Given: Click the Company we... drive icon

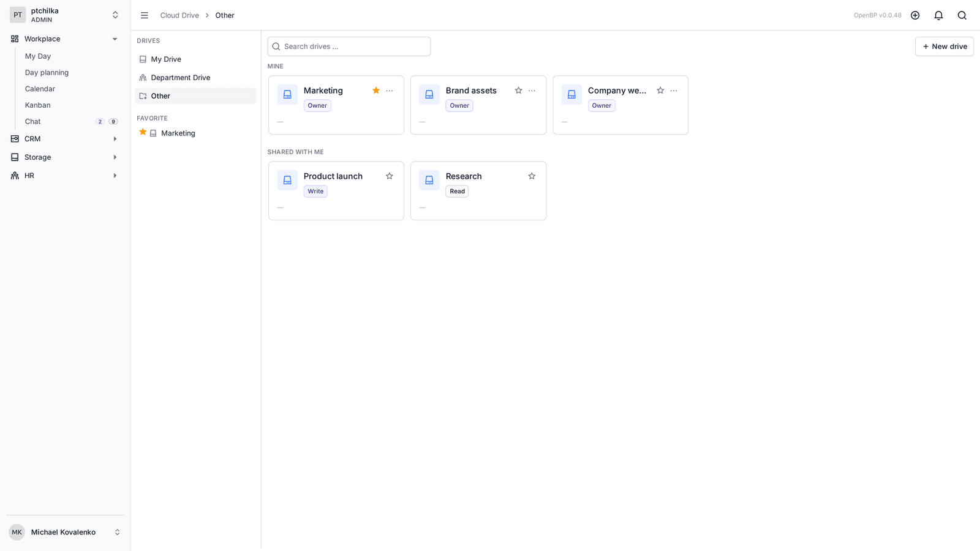Looking at the screenshot, I should pos(571,94).
